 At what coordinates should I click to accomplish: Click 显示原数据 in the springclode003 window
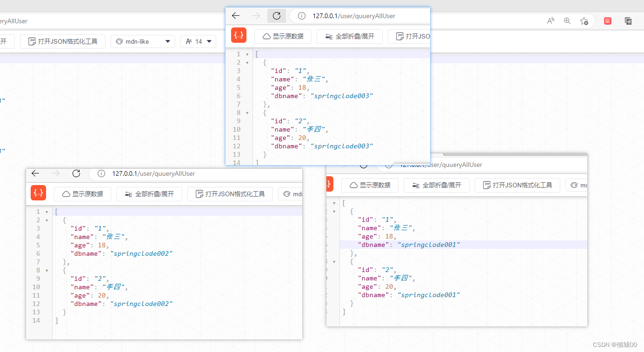(283, 36)
